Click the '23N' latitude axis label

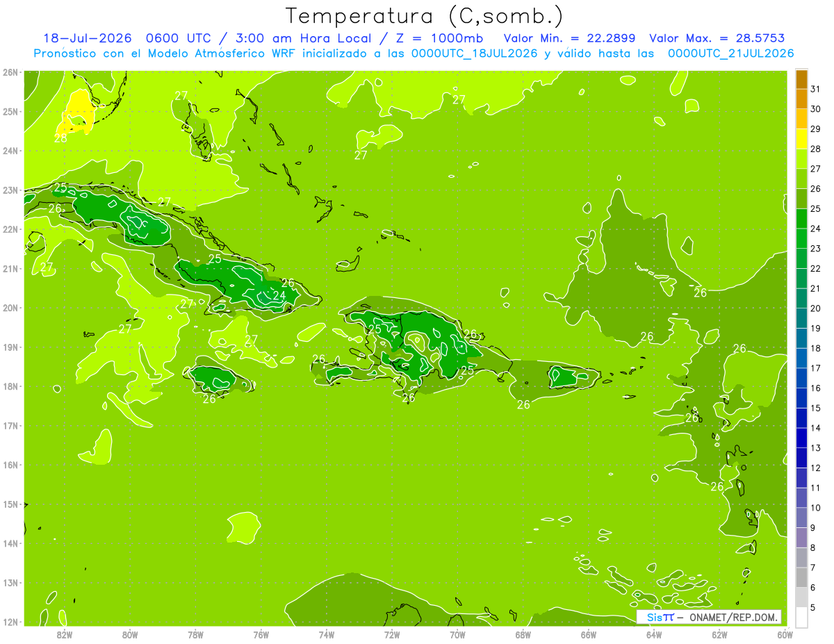[11, 190]
